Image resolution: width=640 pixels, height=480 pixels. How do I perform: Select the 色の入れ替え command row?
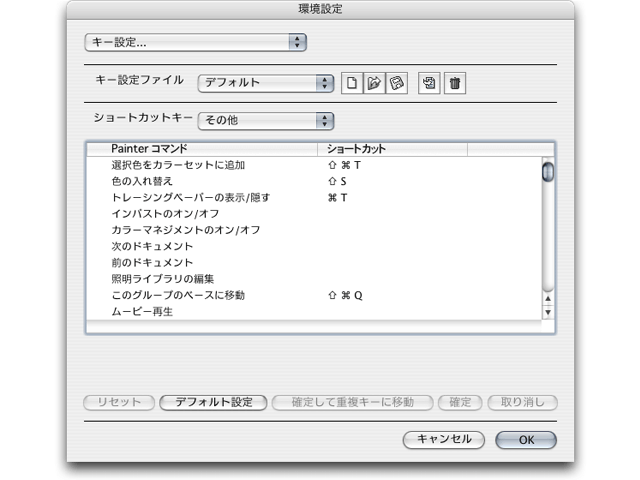pos(142,181)
